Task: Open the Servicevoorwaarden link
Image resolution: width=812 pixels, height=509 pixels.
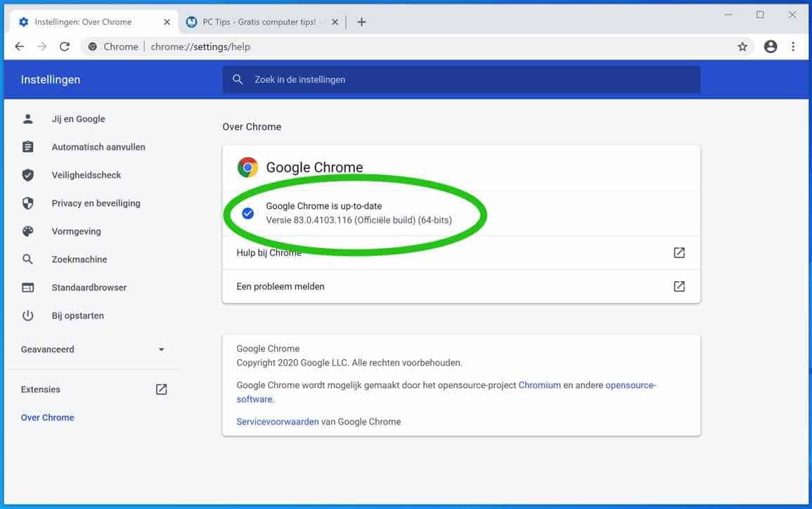Action: click(277, 422)
